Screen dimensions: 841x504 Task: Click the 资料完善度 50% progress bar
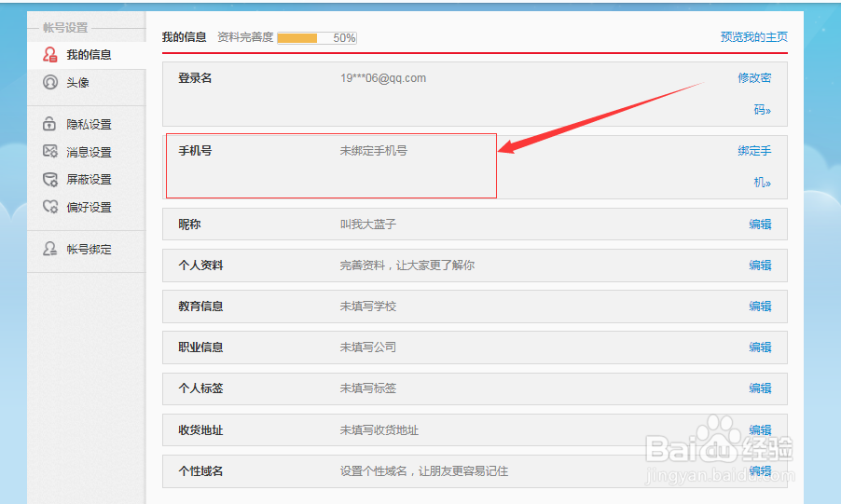317,38
